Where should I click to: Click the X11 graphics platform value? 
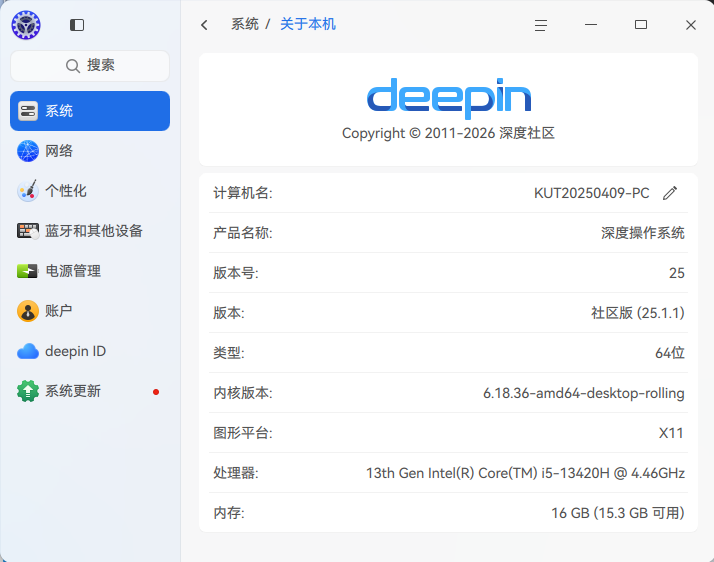pos(671,433)
